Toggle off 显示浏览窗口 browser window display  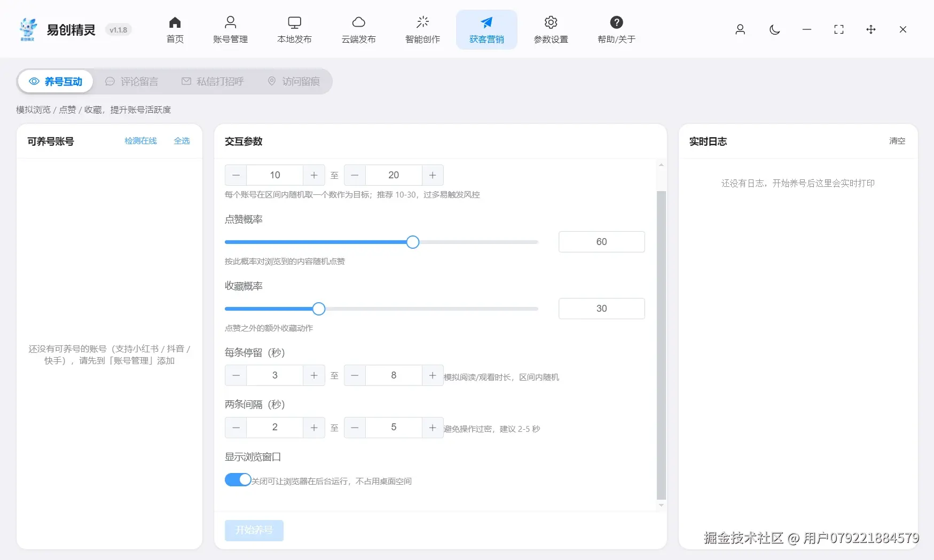coord(238,479)
